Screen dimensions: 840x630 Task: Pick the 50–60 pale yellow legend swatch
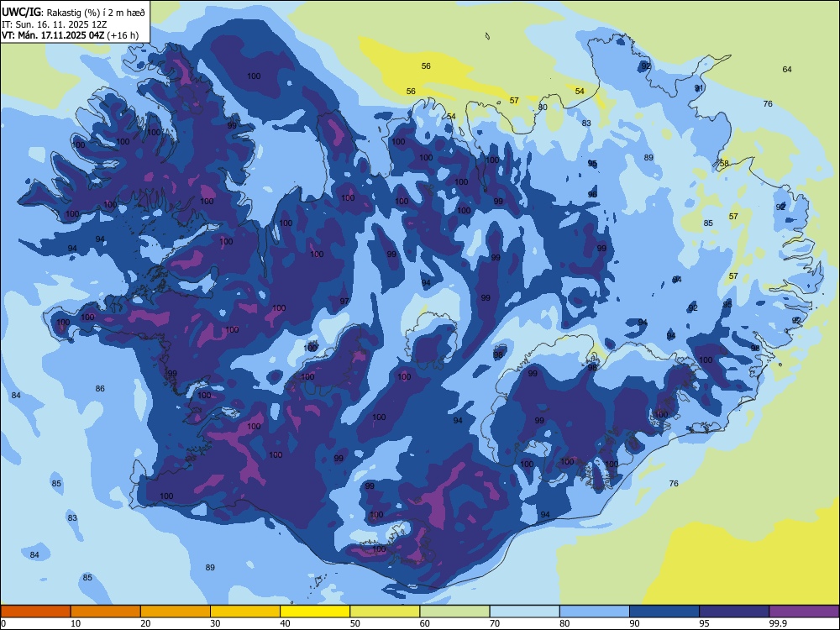click(386, 612)
